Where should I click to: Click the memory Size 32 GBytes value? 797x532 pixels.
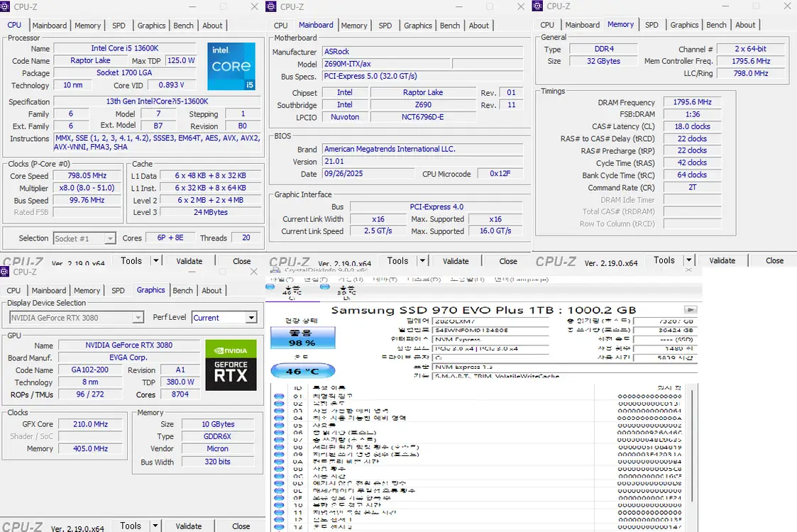(x=603, y=61)
